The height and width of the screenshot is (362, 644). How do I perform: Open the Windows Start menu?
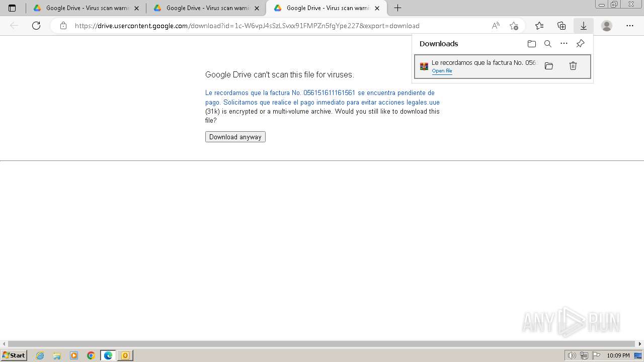click(14, 355)
